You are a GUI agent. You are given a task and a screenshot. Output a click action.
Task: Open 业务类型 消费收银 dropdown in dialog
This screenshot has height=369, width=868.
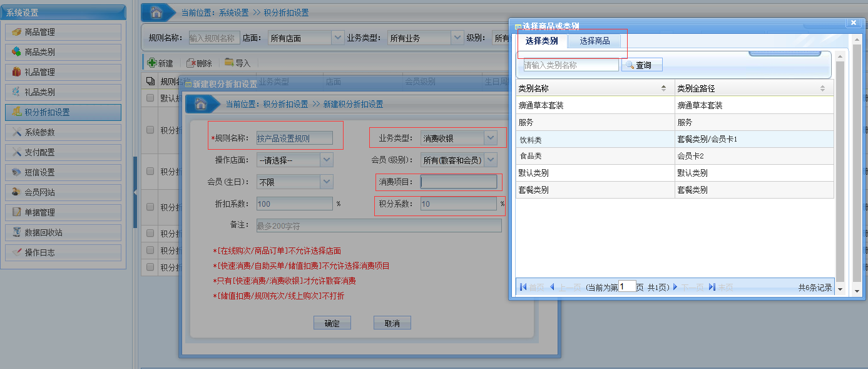click(x=491, y=138)
